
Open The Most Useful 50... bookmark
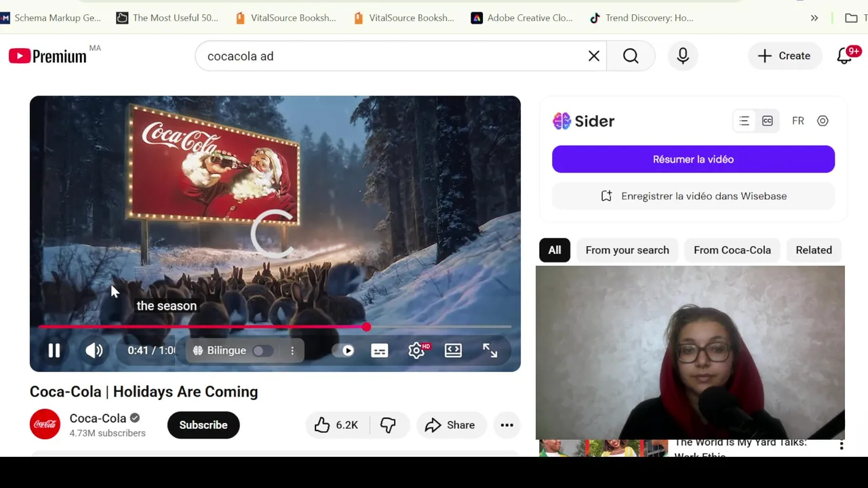[x=167, y=18]
